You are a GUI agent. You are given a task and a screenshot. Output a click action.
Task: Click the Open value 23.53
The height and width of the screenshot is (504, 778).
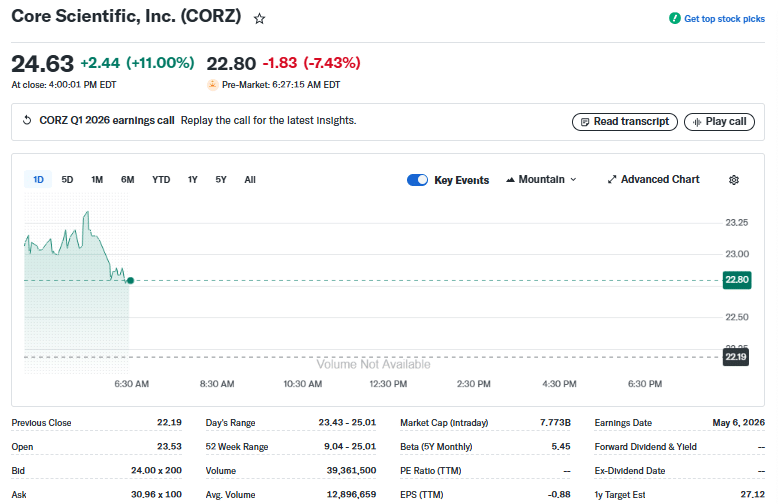click(169, 446)
